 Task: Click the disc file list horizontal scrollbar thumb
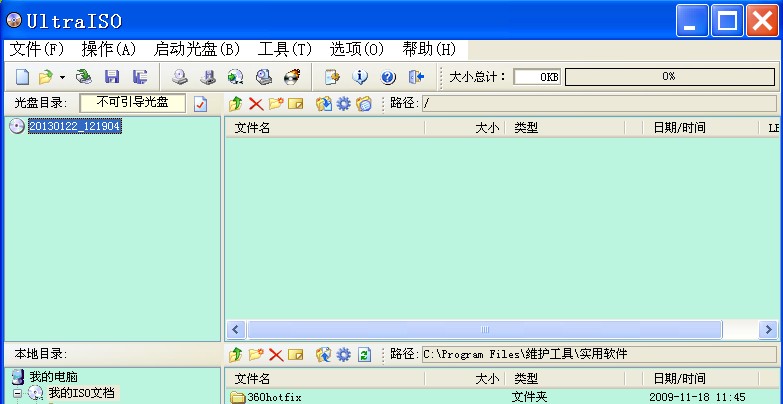pos(484,330)
